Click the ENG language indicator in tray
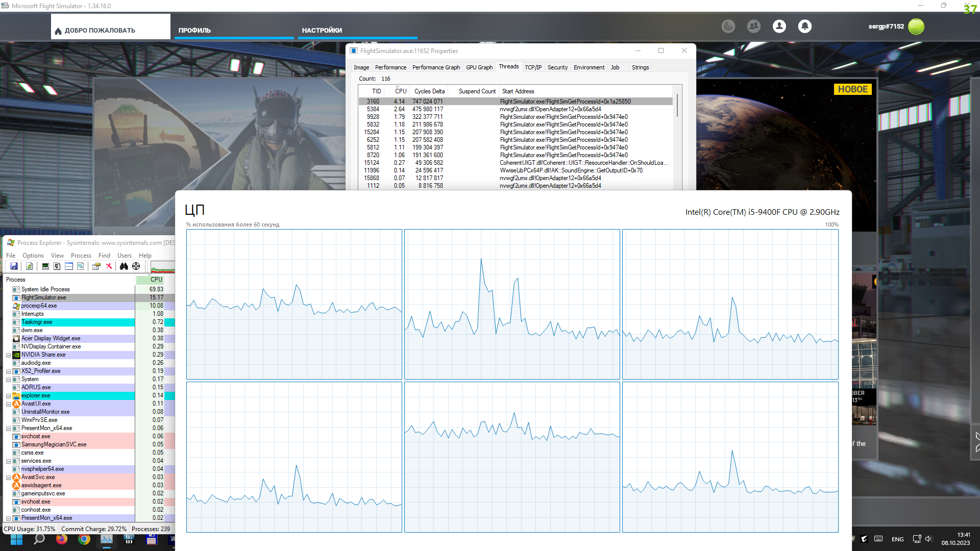 897,539
